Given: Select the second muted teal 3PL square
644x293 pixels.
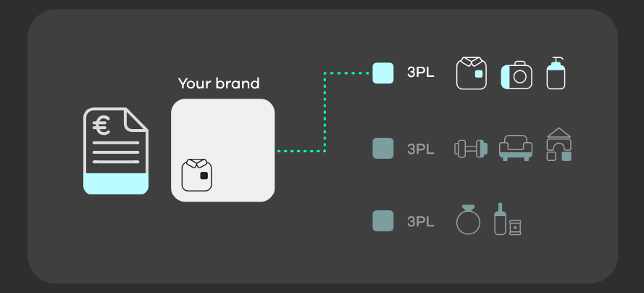Looking at the screenshot, I should [382, 149].
